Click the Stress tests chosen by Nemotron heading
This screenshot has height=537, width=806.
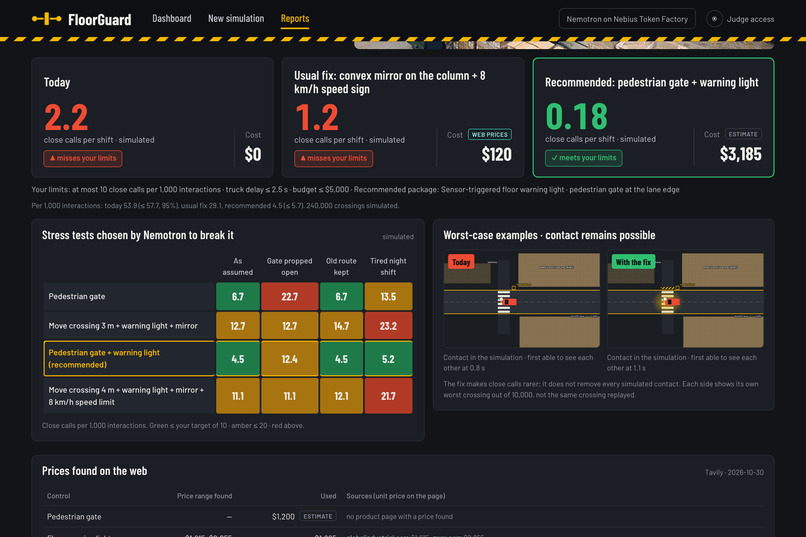click(137, 235)
